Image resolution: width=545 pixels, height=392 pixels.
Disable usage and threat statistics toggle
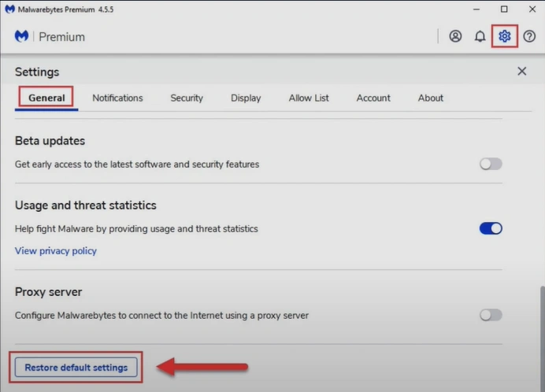(x=491, y=228)
